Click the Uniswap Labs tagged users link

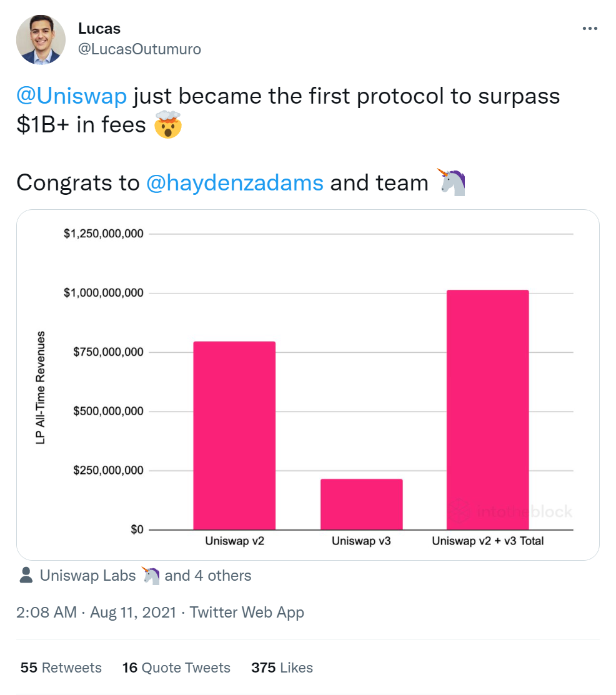point(87,575)
